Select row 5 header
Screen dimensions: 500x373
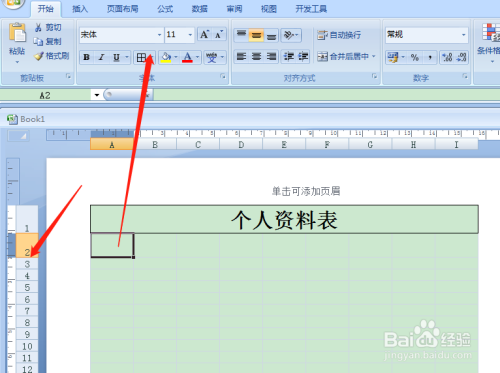pos(27,287)
